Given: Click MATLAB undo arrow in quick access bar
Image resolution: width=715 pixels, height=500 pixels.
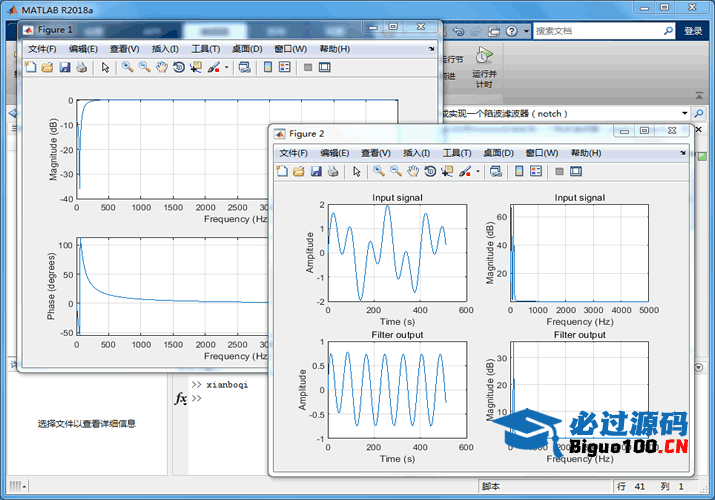Looking at the screenshot, I should tap(458, 31).
